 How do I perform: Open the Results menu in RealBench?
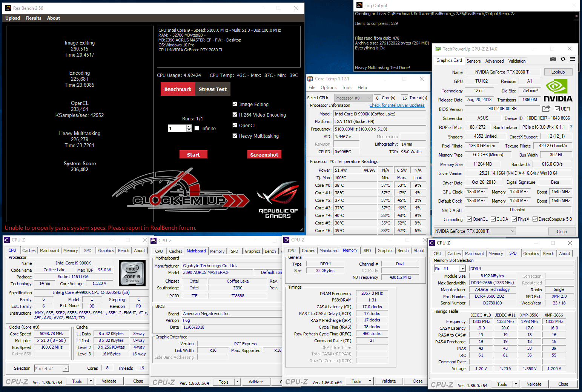[34, 18]
